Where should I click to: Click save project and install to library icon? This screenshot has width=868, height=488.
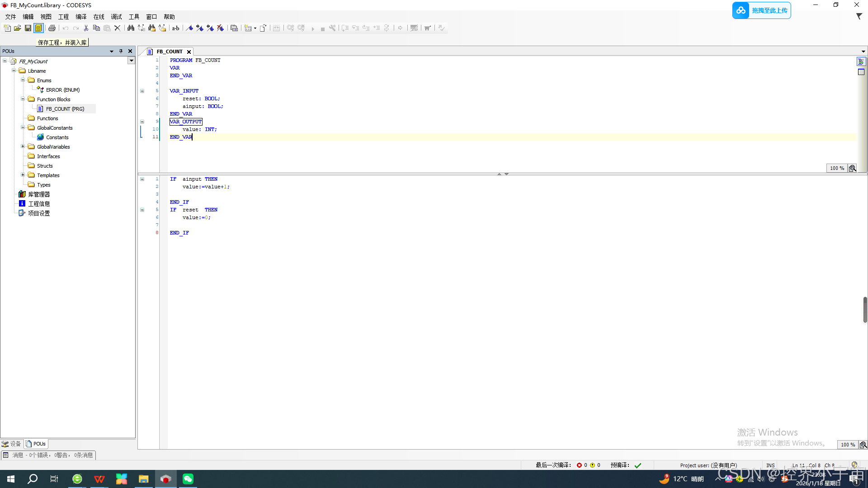click(x=38, y=28)
